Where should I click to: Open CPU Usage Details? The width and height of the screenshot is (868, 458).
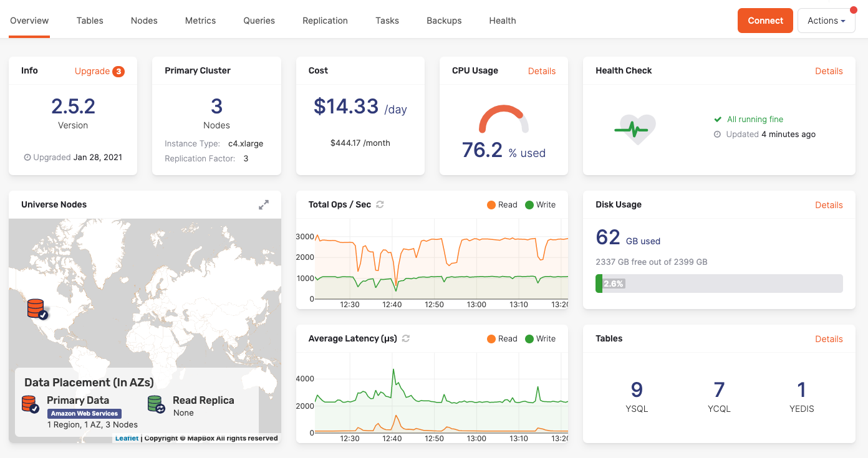pos(542,71)
